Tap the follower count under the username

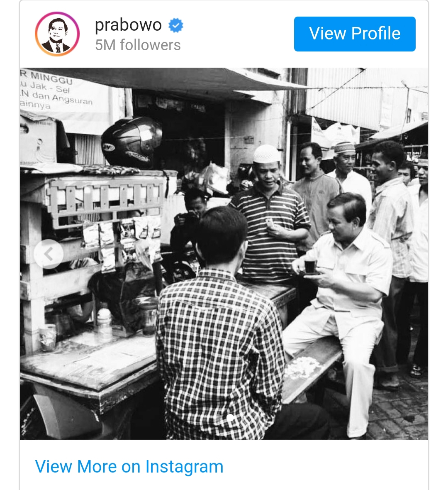138,45
